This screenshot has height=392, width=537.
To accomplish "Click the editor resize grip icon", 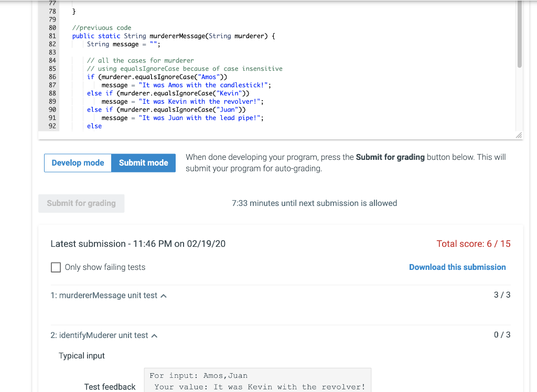I will 519,135.
